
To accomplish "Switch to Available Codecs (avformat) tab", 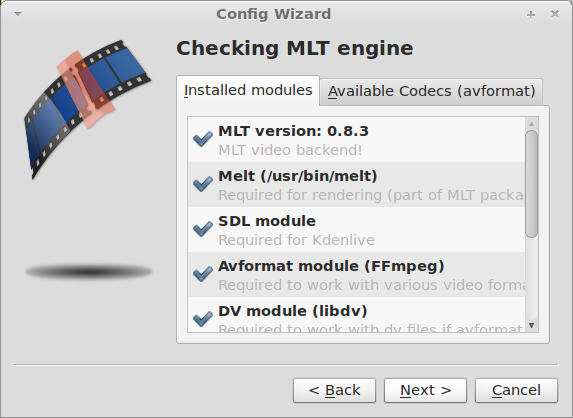I will (431, 91).
